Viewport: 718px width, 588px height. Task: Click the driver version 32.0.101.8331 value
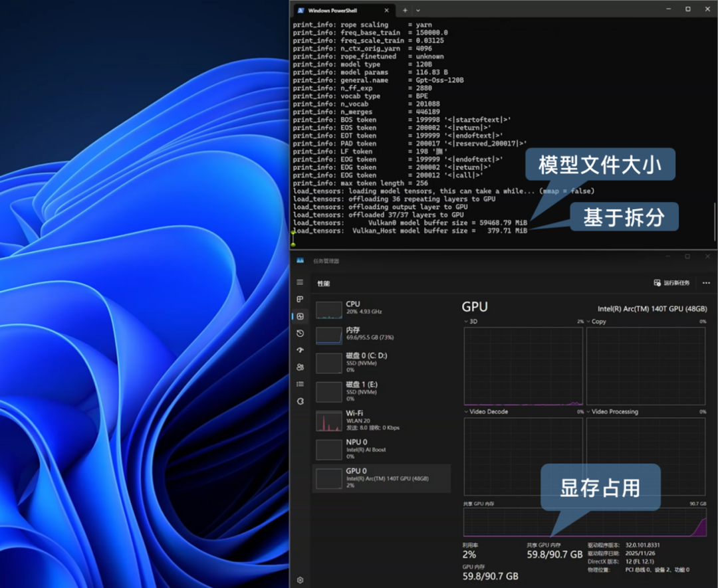[642, 545]
